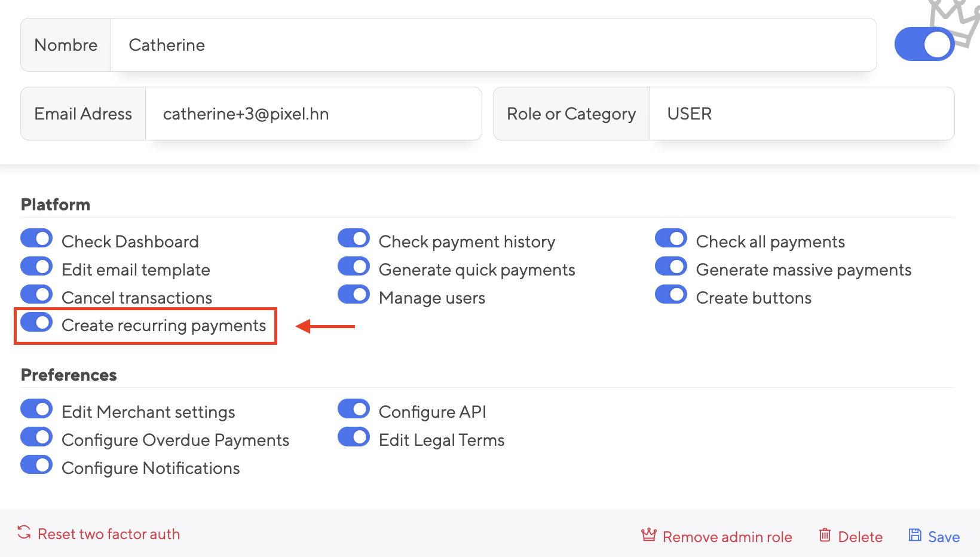Viewport: 980px width, 557px height.
Task: Disable the Manage users permission
Action: pyautogui.click(x=353, y=294)
